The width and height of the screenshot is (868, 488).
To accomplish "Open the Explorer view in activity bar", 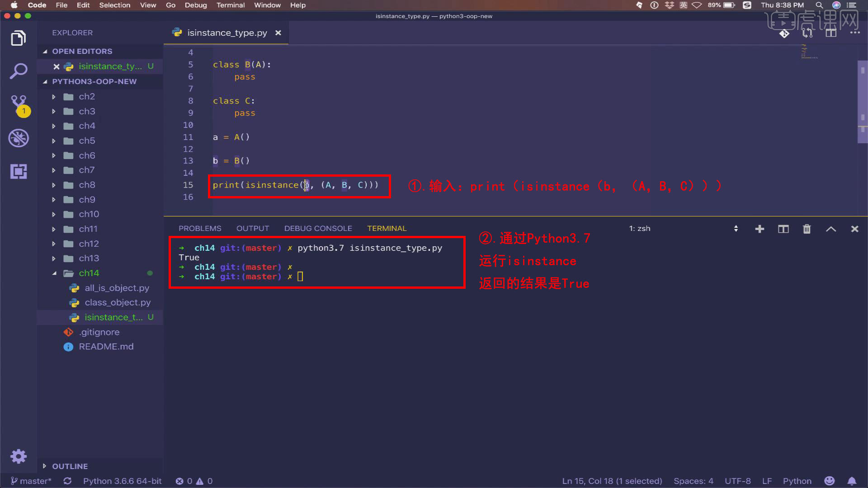I will (19, 38).
